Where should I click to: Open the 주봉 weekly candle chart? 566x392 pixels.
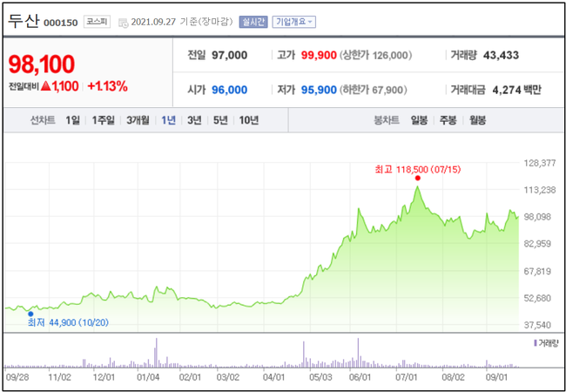[x=448, y=120]
